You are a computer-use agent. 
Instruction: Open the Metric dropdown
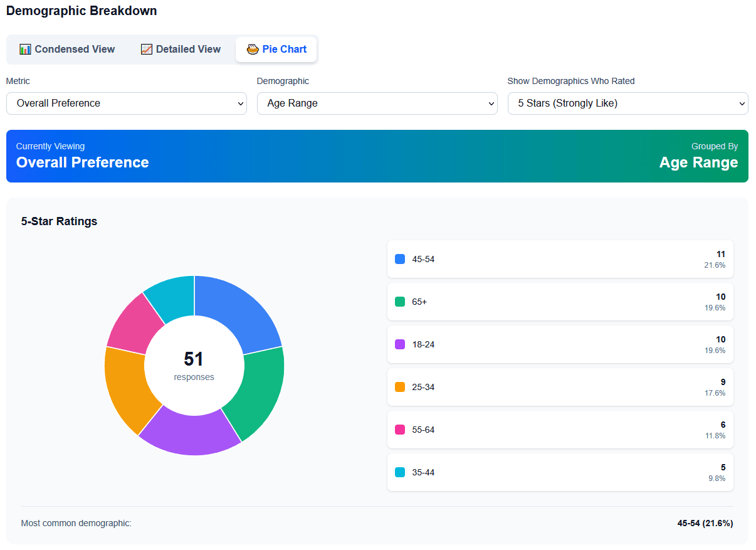pos(127,103)
